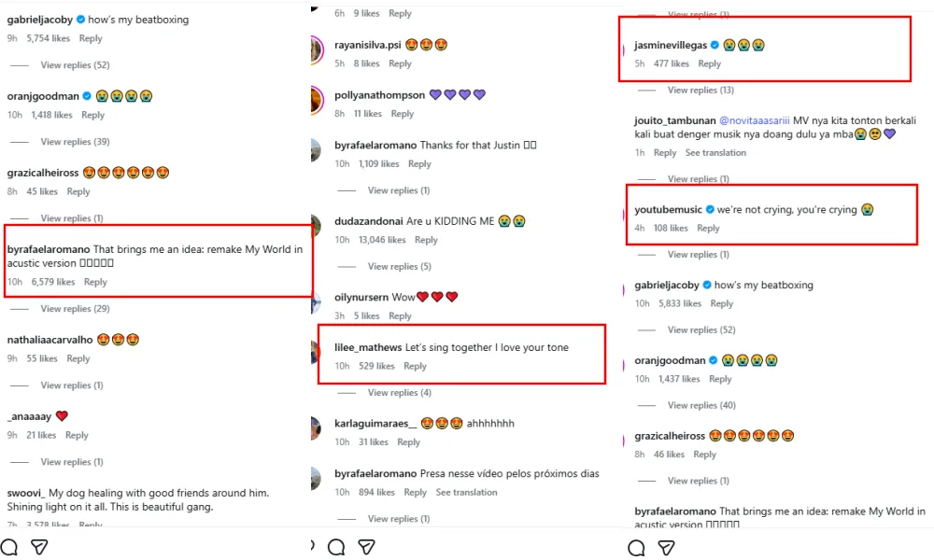Expand View replies (5) under dudazandonai

pos(399,266)
